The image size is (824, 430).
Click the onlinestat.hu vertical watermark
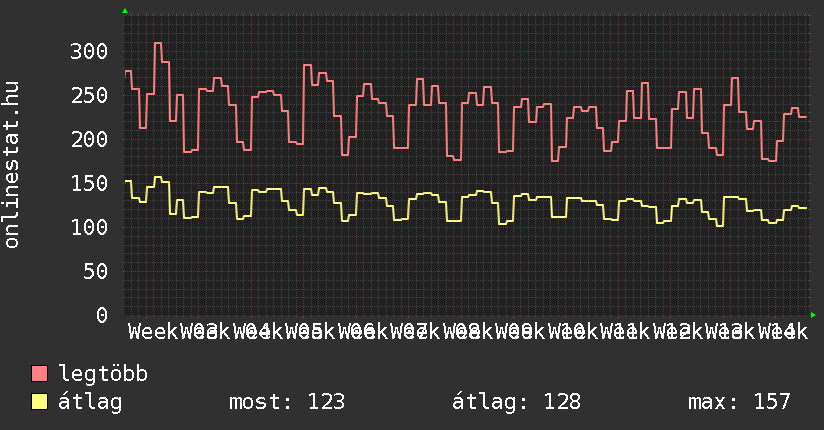[12, 165]
